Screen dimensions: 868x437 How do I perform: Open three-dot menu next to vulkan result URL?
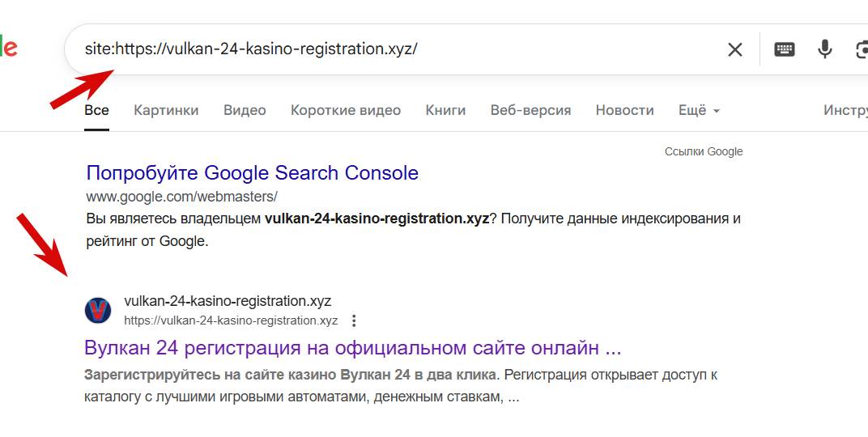(354, 320)
